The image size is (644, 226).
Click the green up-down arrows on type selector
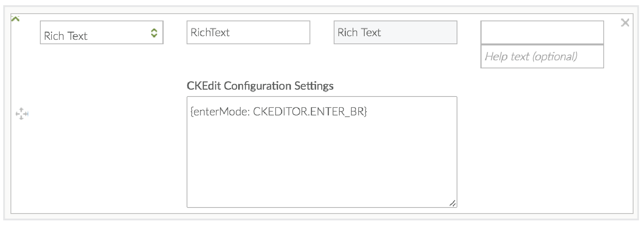pyautogui.click(x=154, y=33)
